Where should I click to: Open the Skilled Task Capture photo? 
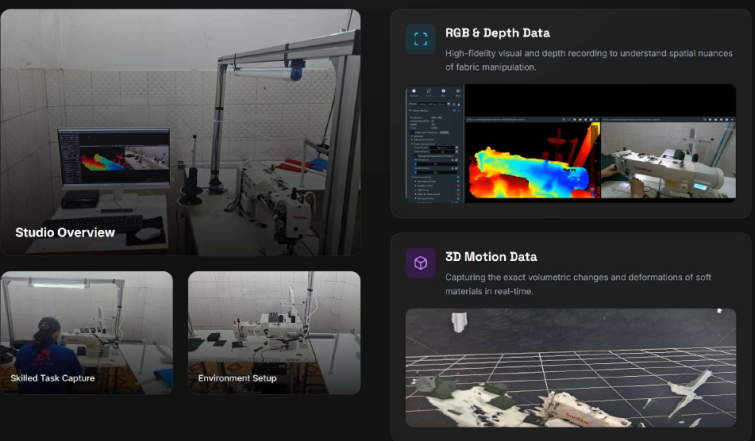pyautogui.click(x=86, y=333)
